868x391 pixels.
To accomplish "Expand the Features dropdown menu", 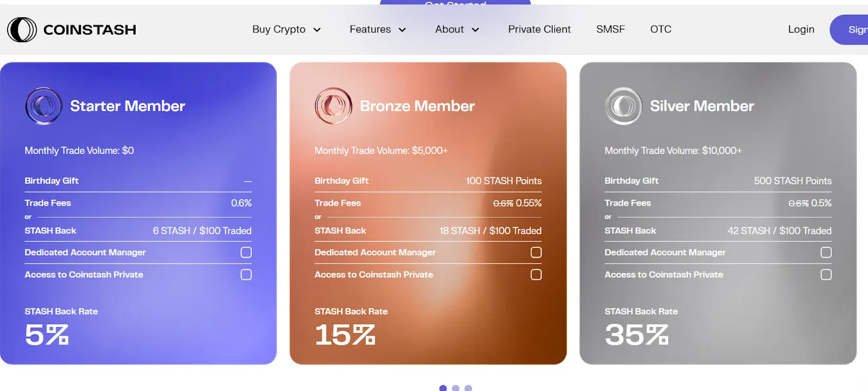I will (378, 29).
